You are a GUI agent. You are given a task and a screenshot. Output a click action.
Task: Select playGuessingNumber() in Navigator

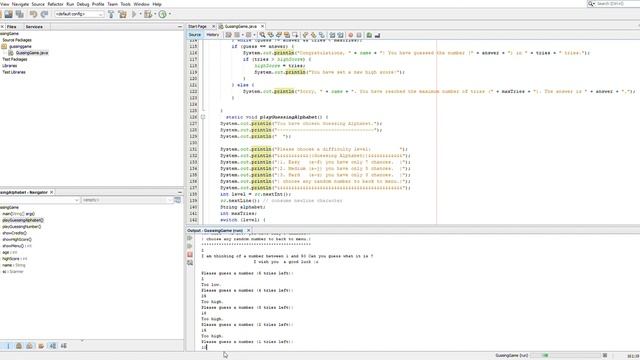[x=22, y=227]
